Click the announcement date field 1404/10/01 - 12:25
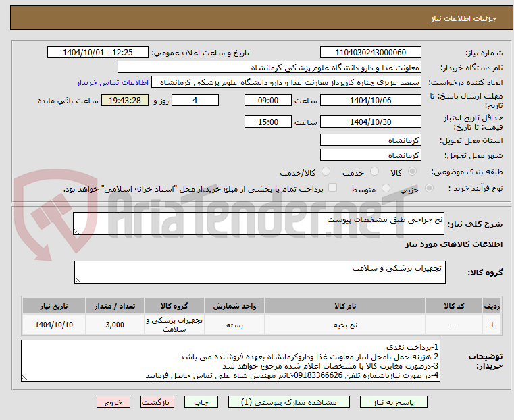This screenshot has height=420, width=514. coord(98,53)
